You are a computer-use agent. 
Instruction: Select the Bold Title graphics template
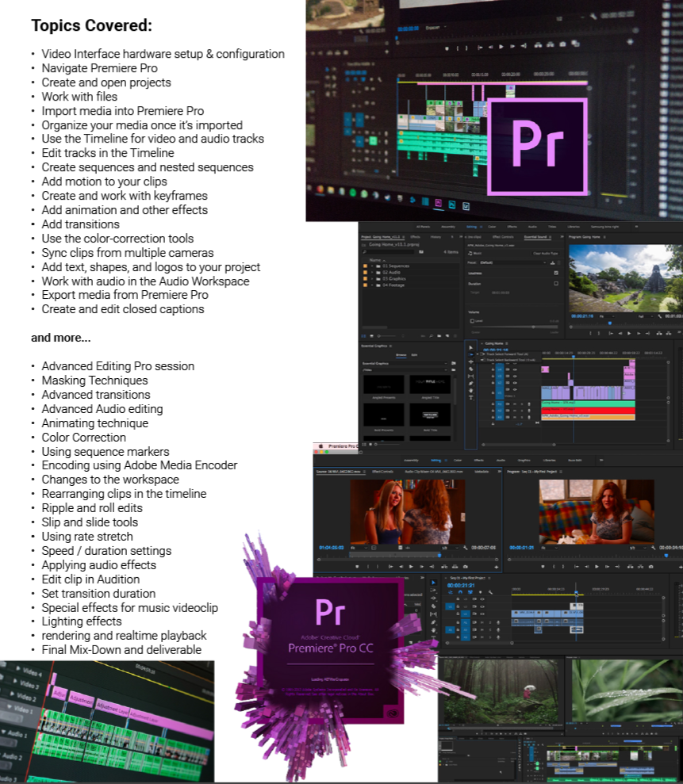430,415
